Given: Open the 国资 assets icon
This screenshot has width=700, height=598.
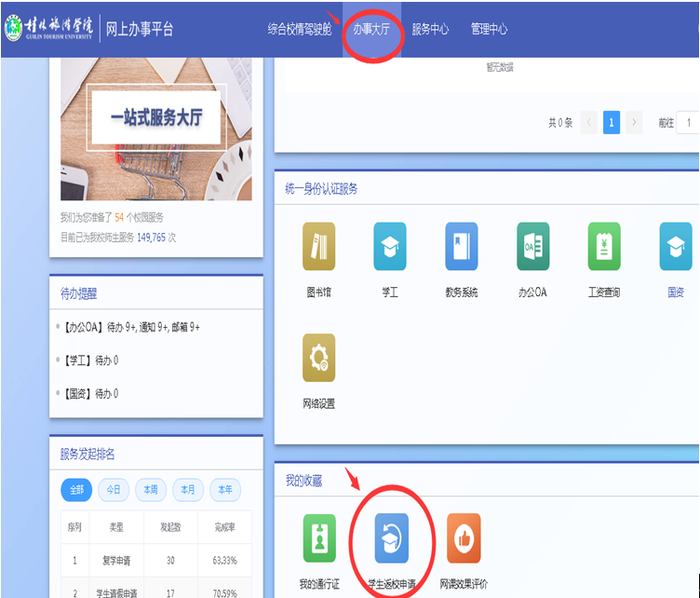Looking at the screenshot, I should 676,246.
